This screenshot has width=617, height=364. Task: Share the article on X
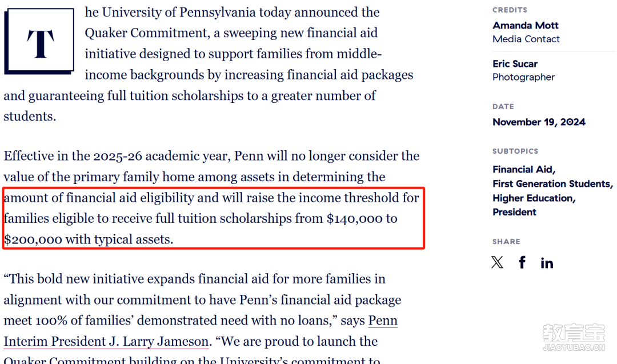pos(498,262)
